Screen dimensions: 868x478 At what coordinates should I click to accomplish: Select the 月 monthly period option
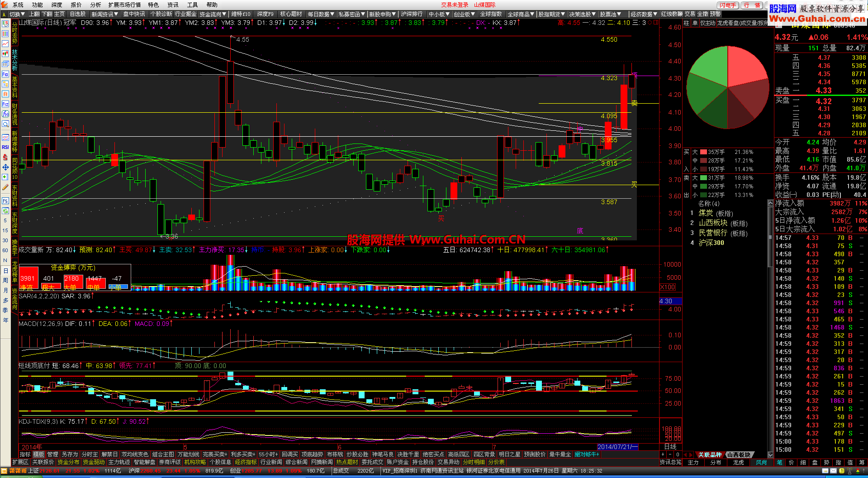tap(5, 290)
